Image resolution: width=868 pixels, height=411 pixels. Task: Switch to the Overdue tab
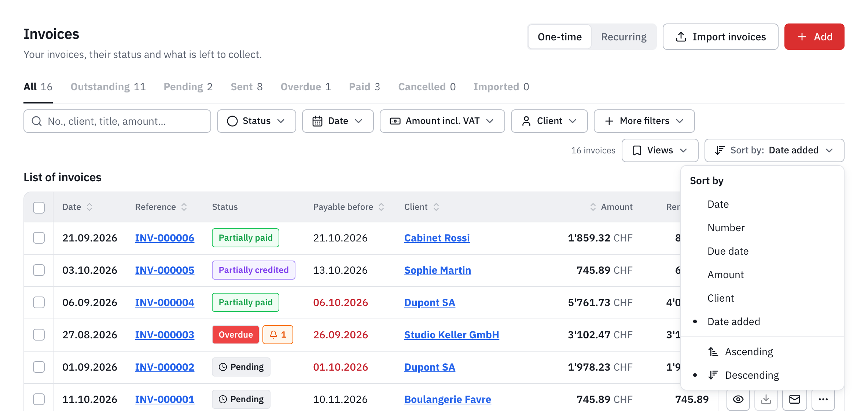coord(306,87)
